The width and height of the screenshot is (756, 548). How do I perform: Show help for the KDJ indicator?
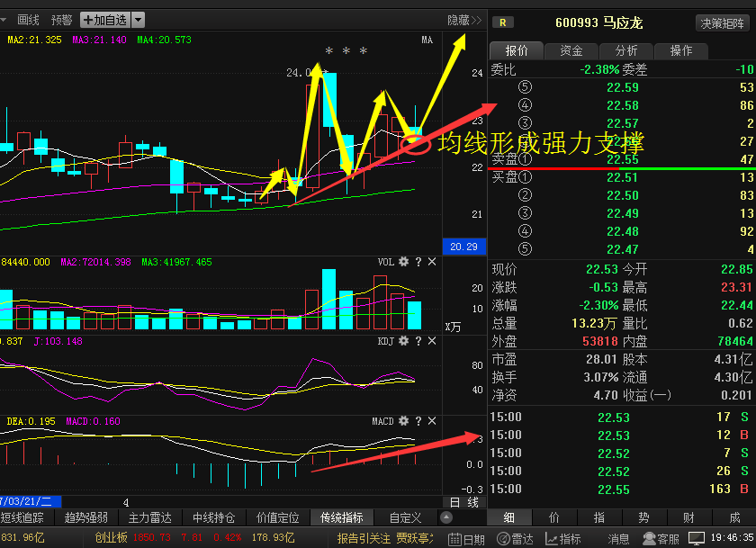(x=418, y=341)
